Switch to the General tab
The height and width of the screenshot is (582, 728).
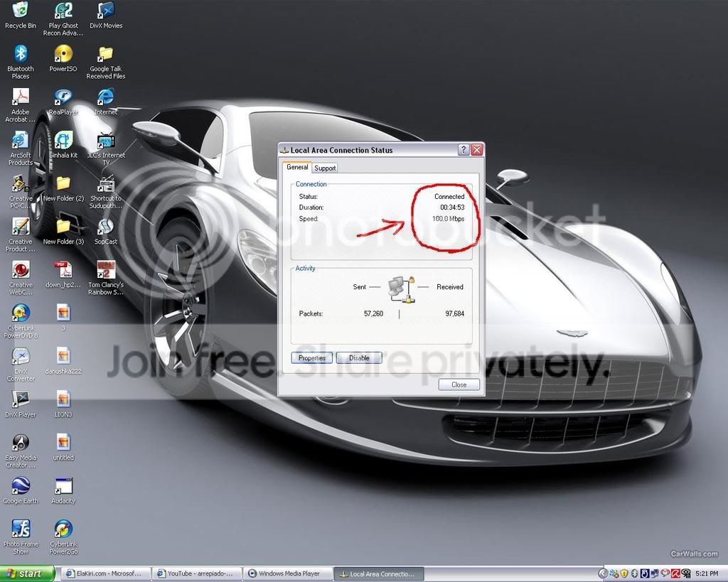pos(296,167)
